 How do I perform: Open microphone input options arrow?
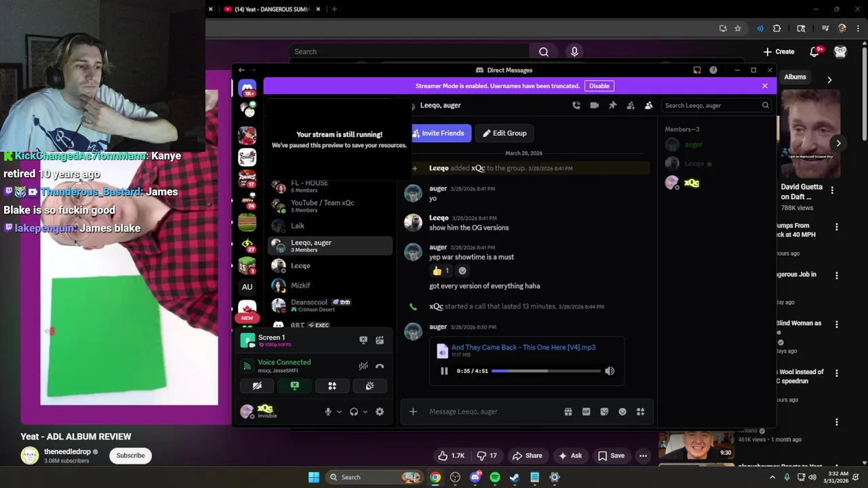click(x=340, y=411)
